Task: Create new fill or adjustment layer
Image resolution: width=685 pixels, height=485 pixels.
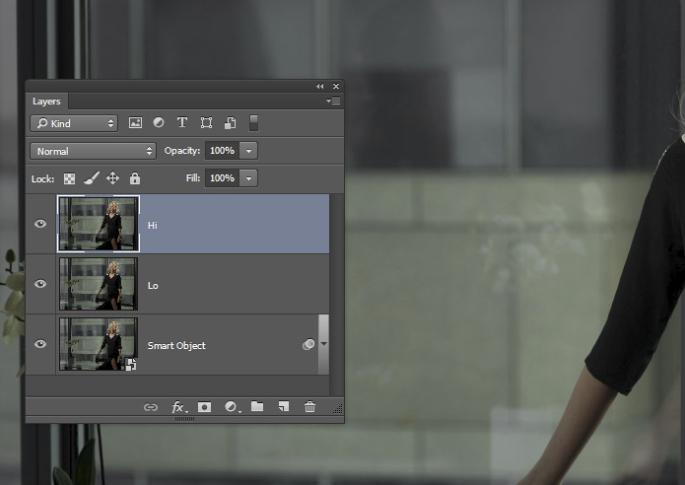Action: point(231,407)
